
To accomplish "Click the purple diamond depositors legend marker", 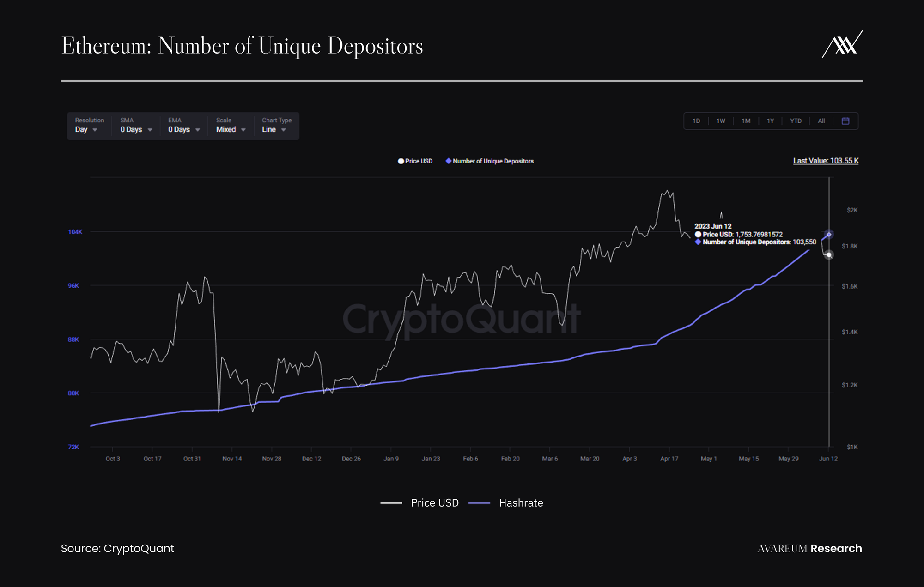I will [x=448, y=161].
